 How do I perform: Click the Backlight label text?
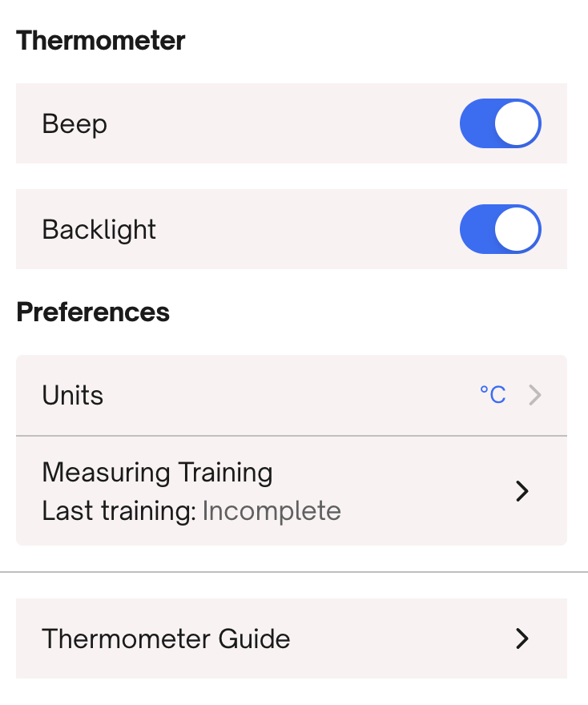pos(99,230)
